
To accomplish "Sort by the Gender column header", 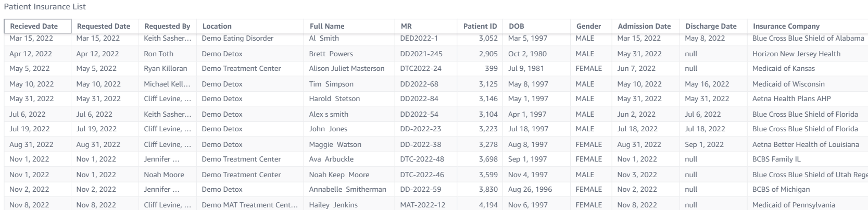I will (x=588, y=26).
